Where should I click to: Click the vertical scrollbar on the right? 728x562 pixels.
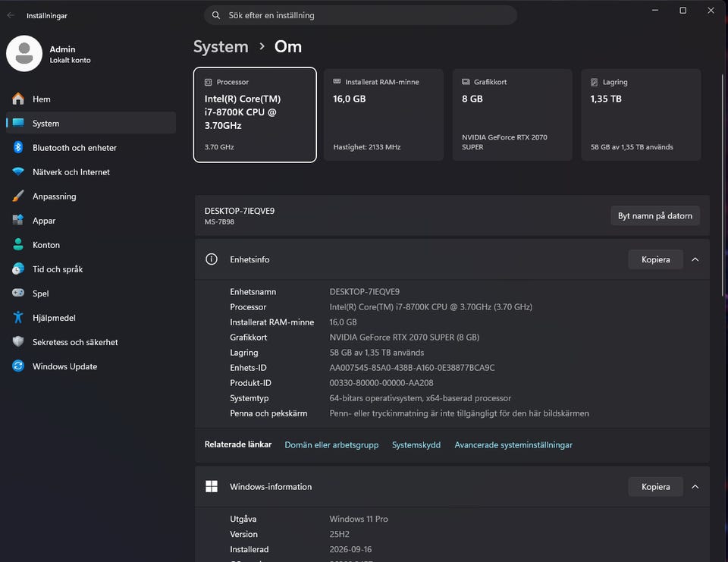(x=723, y=186)
